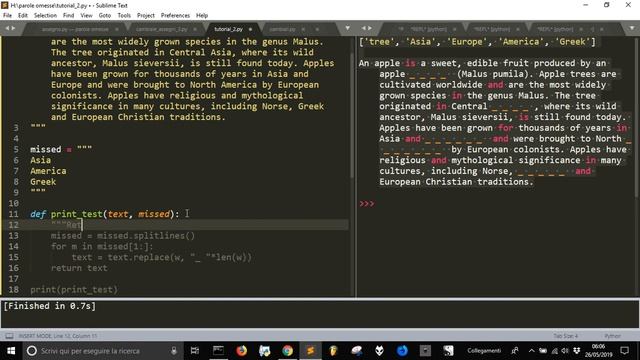Viewport: 640px width, 360px height.
Task: Click the volume speaker tray icon
Action: click(565, 351)
